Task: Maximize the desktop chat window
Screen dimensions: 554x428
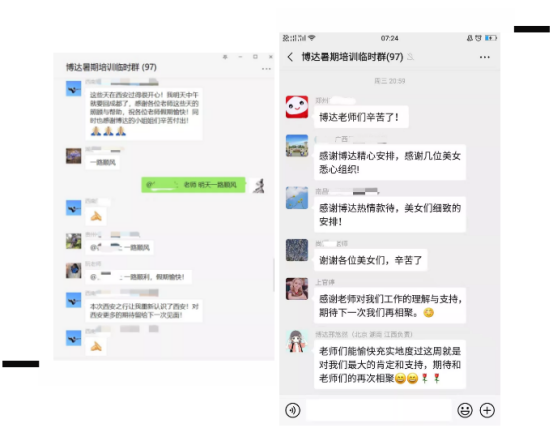Action: click(255, 57)
